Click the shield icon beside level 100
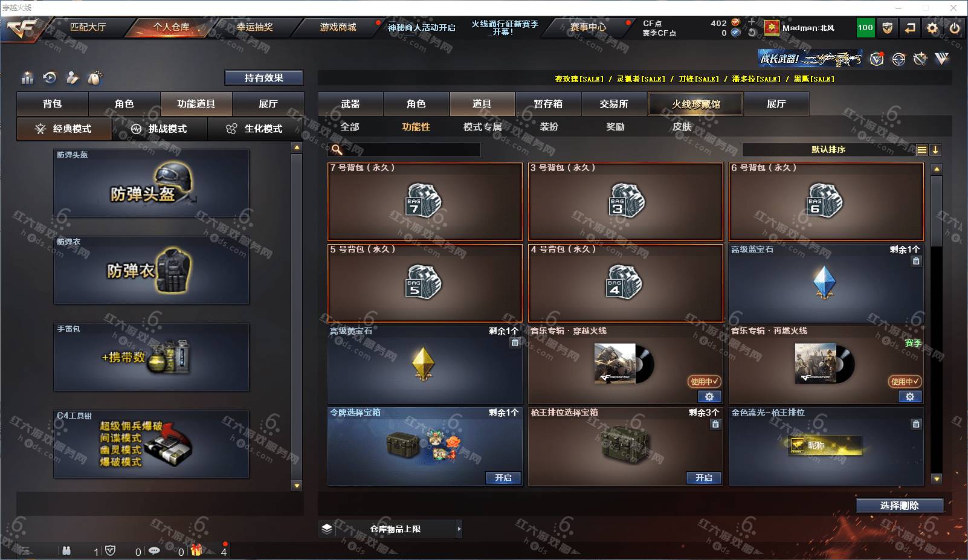 [887, 28]
